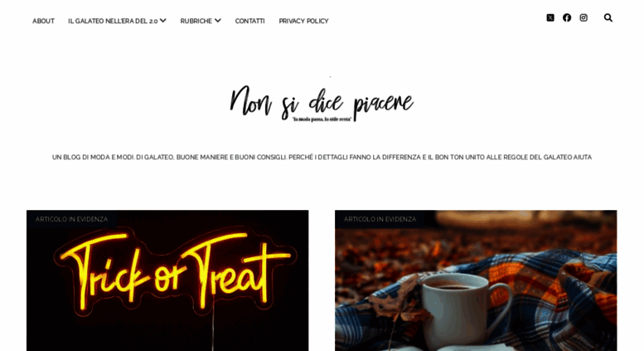Open the autumn coffee cup featured article image
The image size is (644, 351).
pos(476,280)
